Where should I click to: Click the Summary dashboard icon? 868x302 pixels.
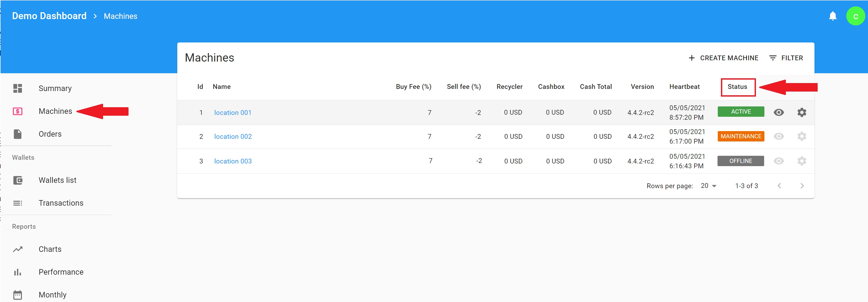pyautogui.click(x=17, y=88)
